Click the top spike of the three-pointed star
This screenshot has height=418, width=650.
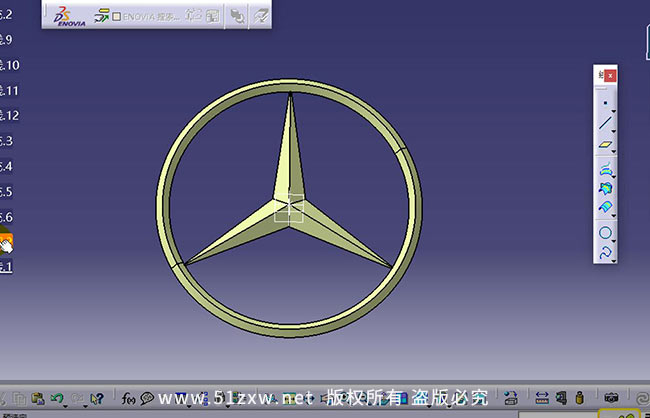[290, 153]
